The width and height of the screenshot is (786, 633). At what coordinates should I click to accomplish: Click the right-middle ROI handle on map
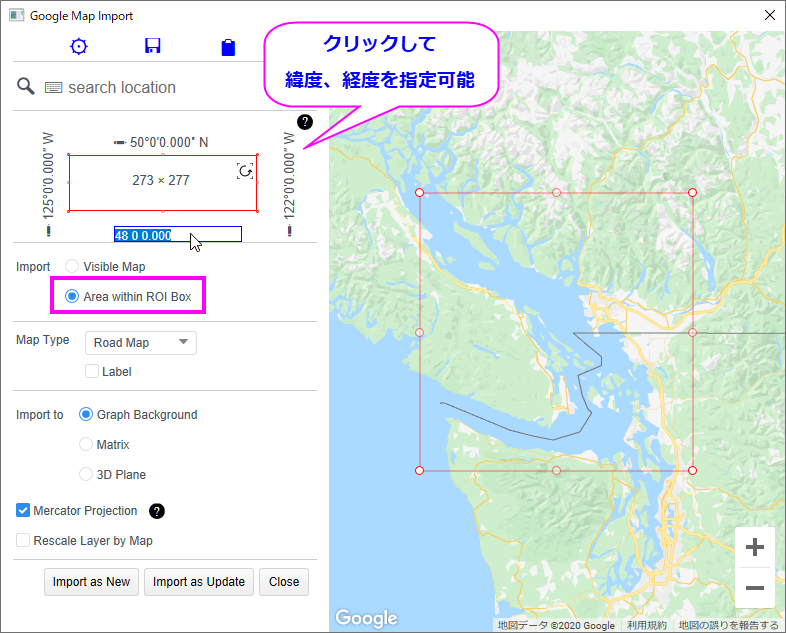(692, 332)
